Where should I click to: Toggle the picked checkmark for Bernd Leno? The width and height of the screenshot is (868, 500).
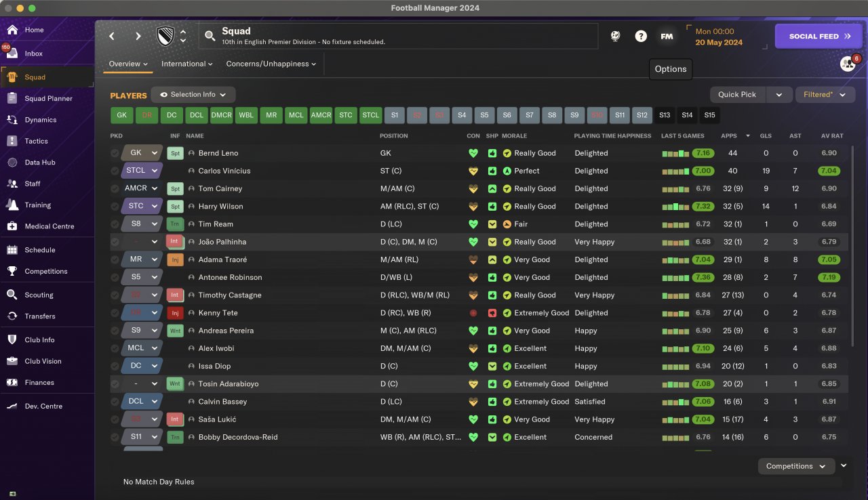[115, 153]
